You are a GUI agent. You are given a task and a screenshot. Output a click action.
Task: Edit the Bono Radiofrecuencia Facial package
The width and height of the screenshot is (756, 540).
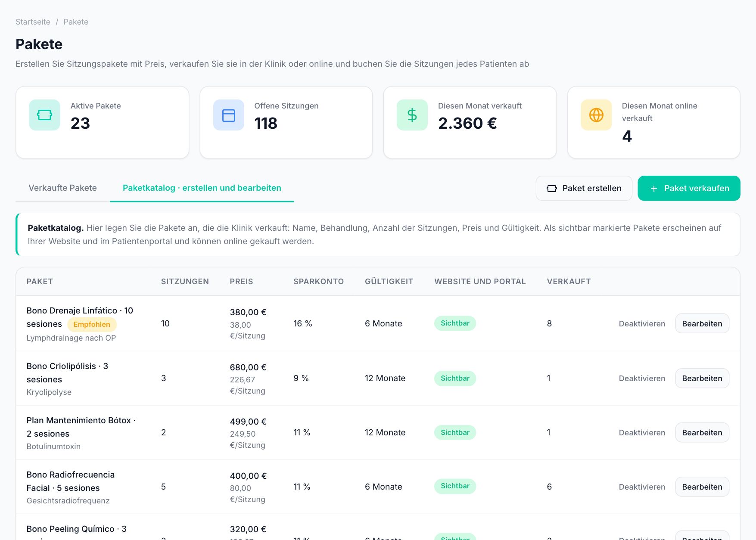tap(702, 487)
